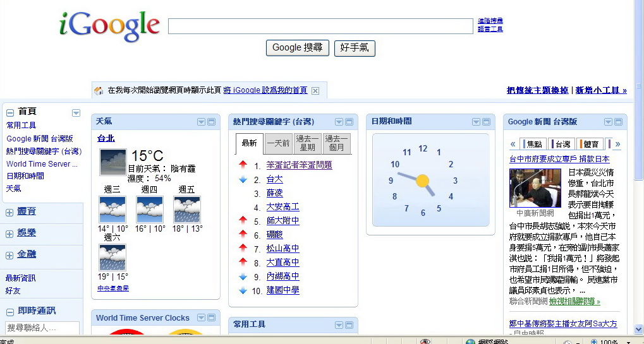Select World Time Server in sidebar
Image resolution: width=644 pixels, height=344 pixels.
[42, 163]
